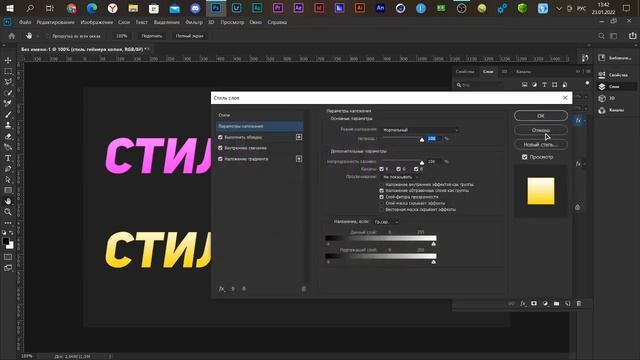Open the Окно menu
The width and height of the screenshot is (640, 360).
(256, 22)
